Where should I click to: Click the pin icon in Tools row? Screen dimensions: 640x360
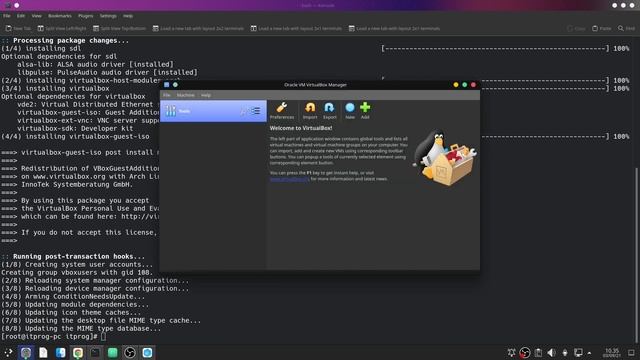point(244,111)
